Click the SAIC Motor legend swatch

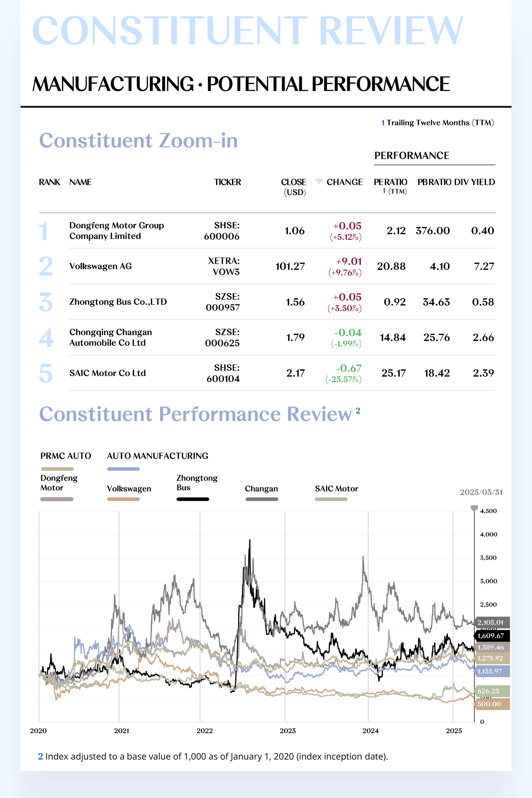coord(331,499)
